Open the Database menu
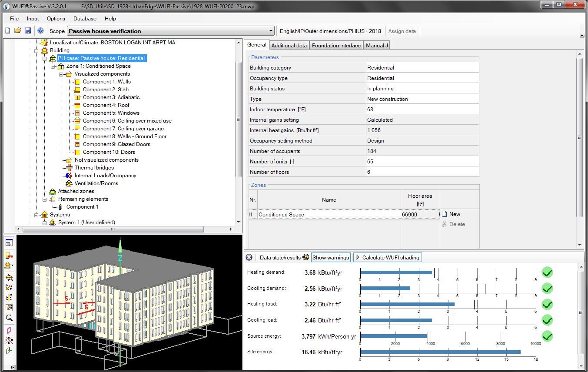 85,19
